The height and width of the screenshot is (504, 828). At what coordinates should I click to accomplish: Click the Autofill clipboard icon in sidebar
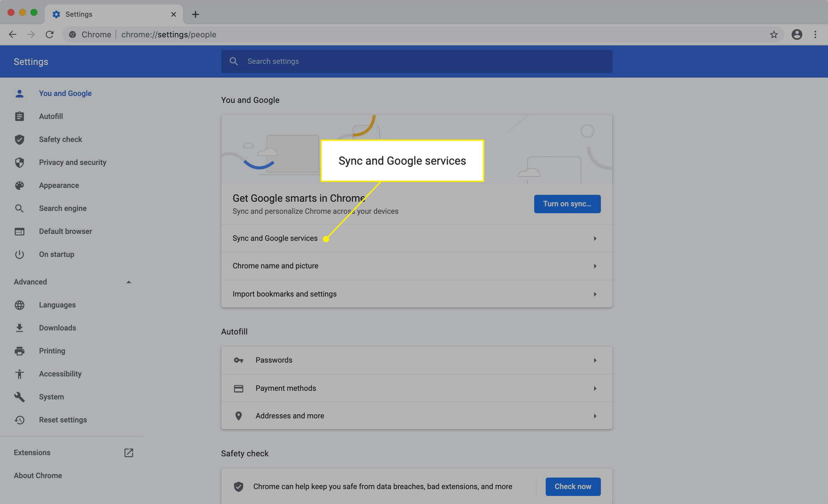(x=20, y=116)
